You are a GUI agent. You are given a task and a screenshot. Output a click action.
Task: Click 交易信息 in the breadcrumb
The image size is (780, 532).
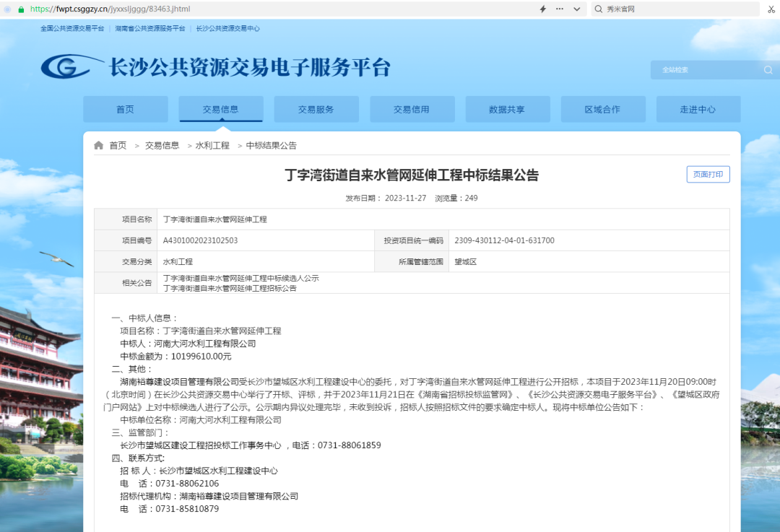click(x=162, y=145)
